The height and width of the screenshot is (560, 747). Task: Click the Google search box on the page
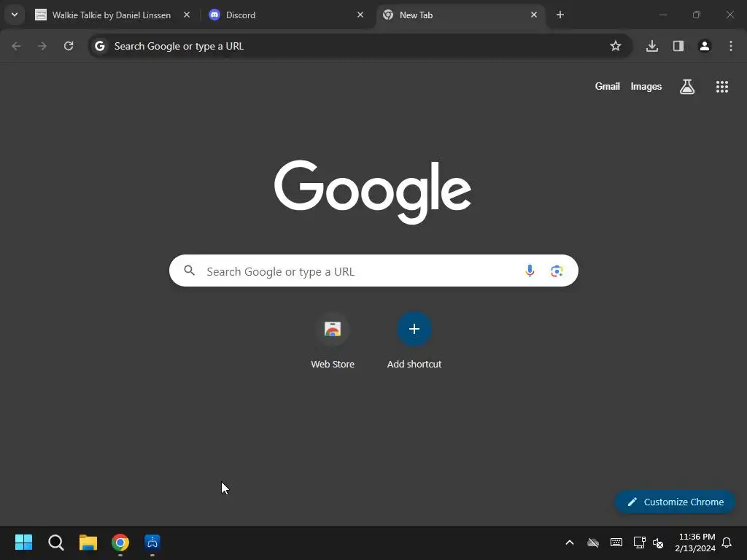373,271
